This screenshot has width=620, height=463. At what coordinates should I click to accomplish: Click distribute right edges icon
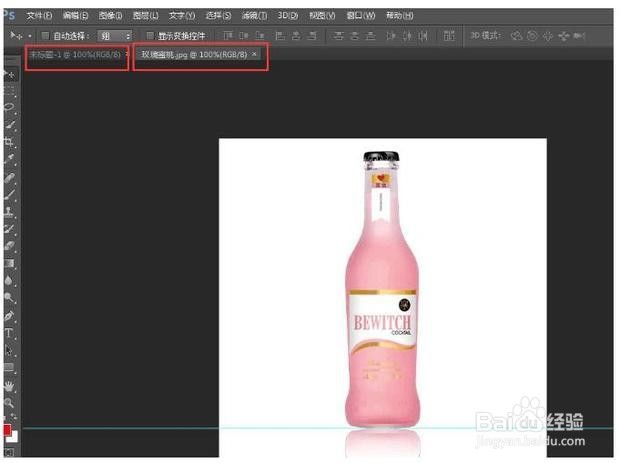click(x=423, y=36)
